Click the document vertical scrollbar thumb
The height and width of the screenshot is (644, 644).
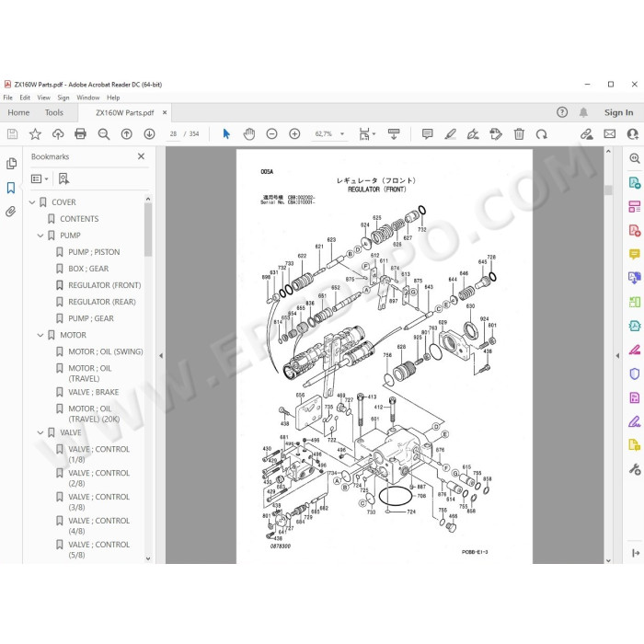(x=608, y=190)
